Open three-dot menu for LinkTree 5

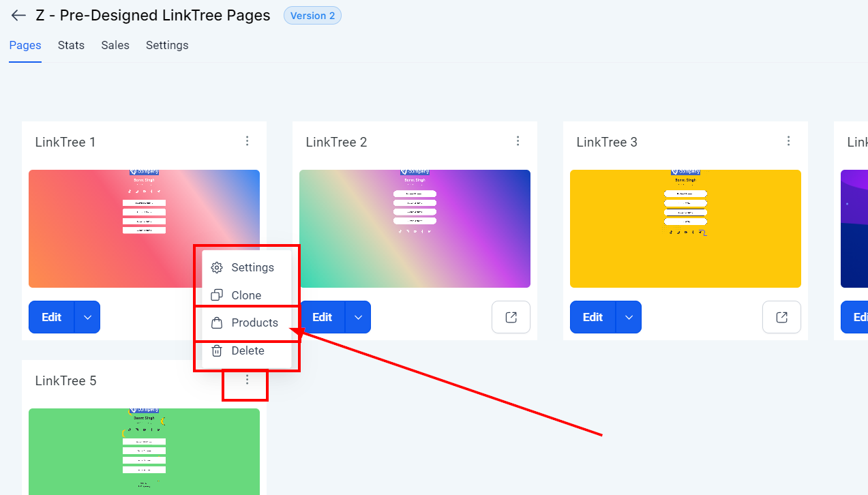(247, 380)
